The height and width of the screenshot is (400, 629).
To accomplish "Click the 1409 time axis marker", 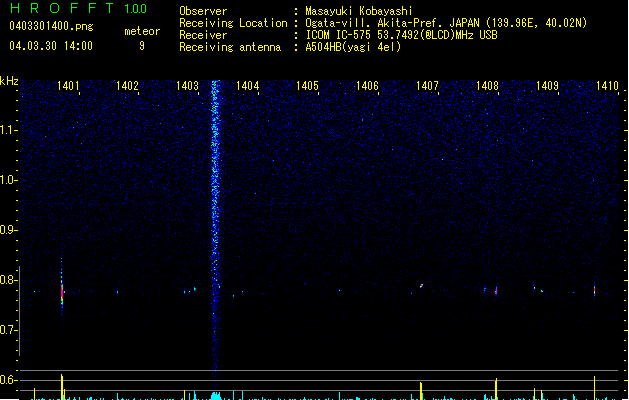I will pyautogui.click(x=547, y=86).
